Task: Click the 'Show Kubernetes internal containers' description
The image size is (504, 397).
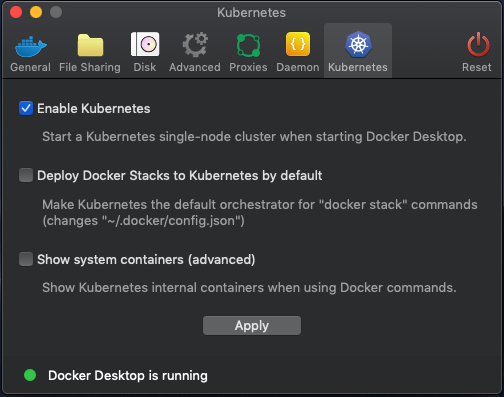Action: pyautogui.click(x=249, y=287)
